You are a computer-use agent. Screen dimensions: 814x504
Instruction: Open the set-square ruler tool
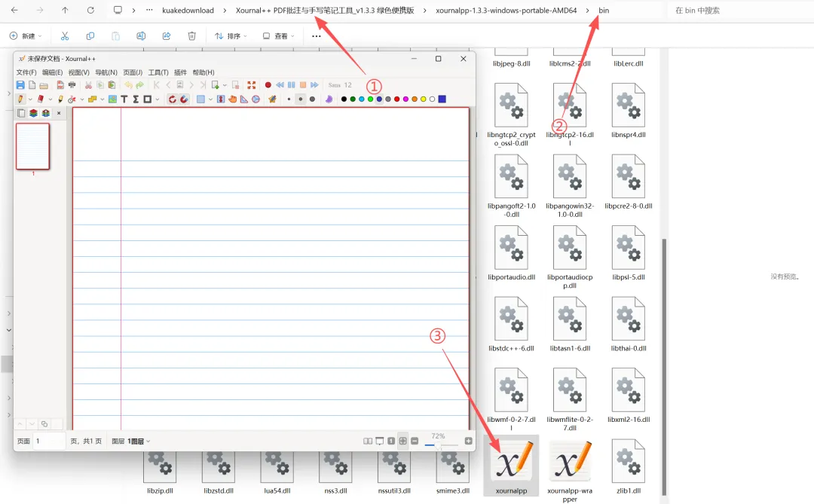[244, 99]
